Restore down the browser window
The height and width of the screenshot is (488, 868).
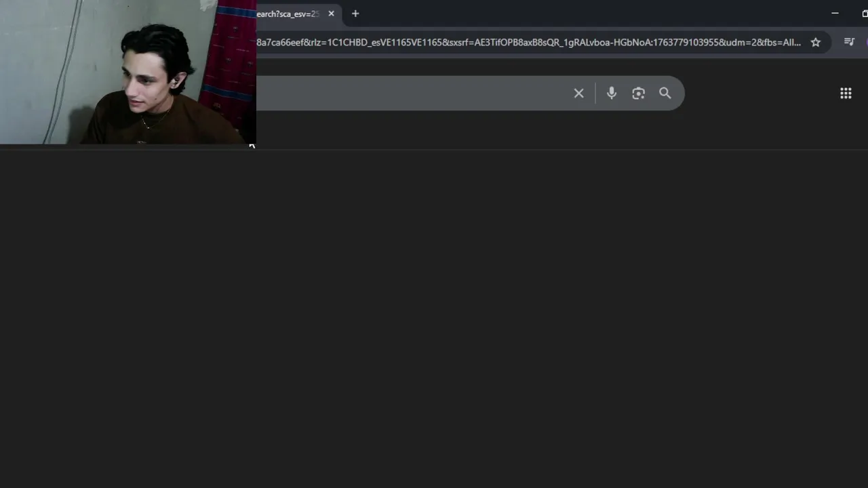[x=865, y=14]
